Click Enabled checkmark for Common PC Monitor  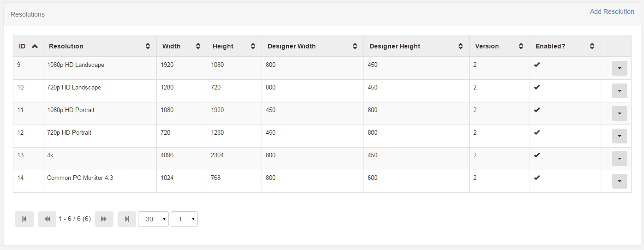click(537, 178)
